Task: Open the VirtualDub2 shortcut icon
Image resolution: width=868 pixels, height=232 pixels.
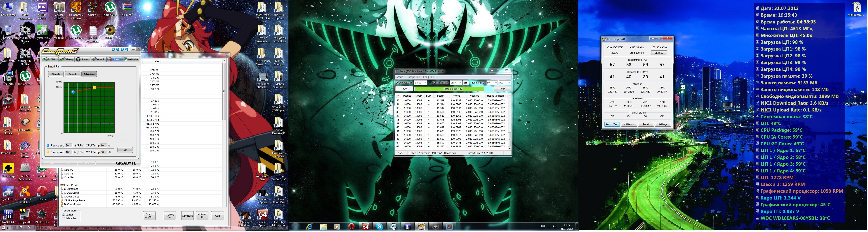Action: 25,34
